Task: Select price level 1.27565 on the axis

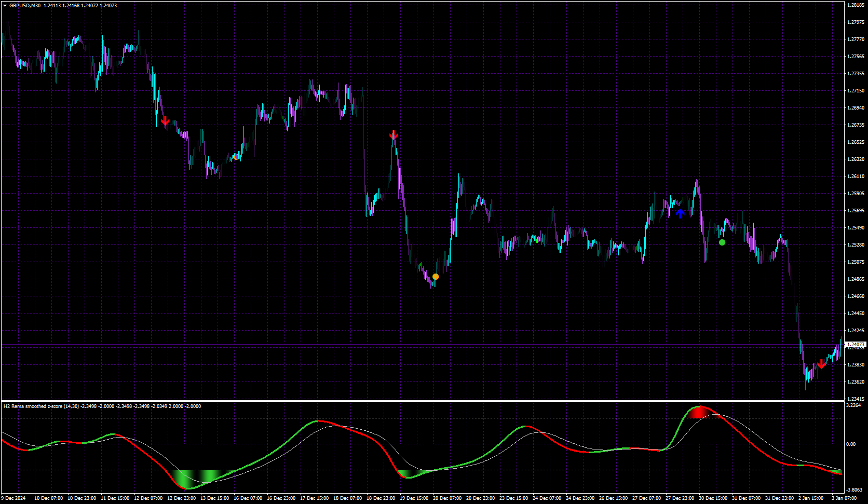Action: (x=856, y=57)
